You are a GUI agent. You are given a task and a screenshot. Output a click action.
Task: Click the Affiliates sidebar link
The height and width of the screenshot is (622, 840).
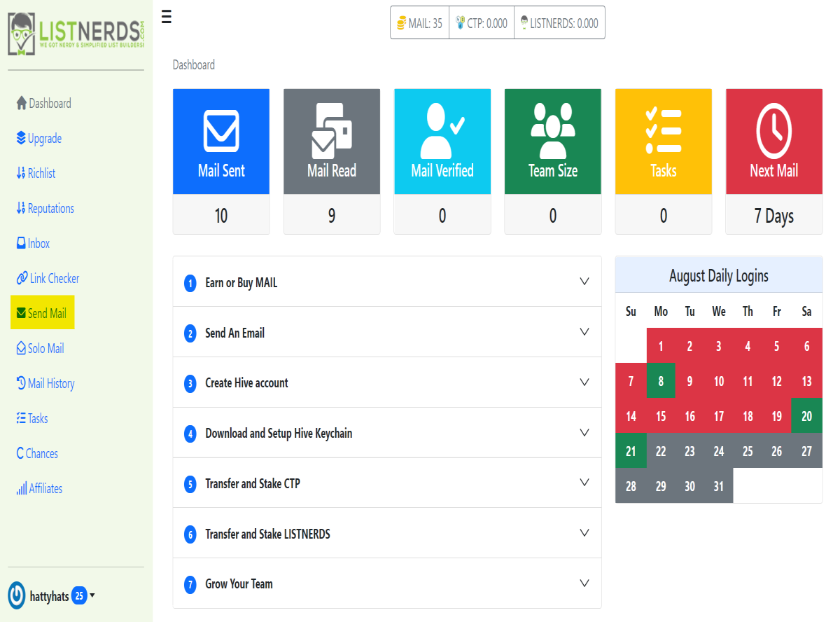point(39,488)
